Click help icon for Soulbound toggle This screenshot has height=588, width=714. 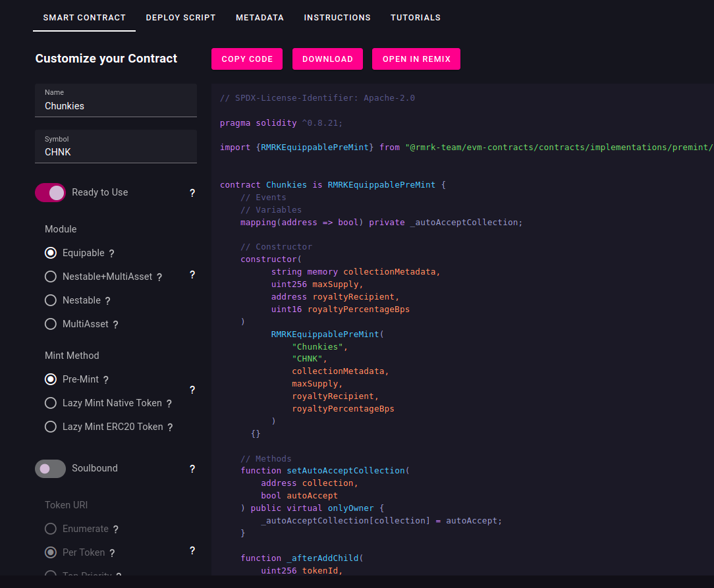192,469
